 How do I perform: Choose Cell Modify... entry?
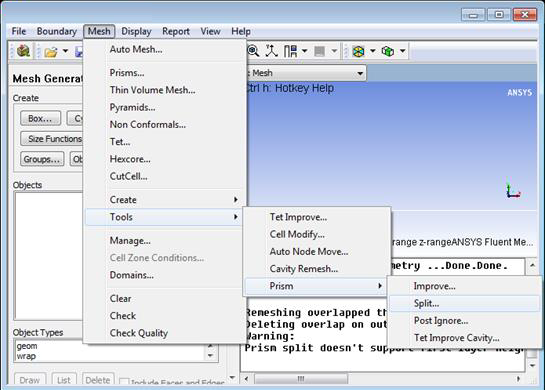(317, 234)
